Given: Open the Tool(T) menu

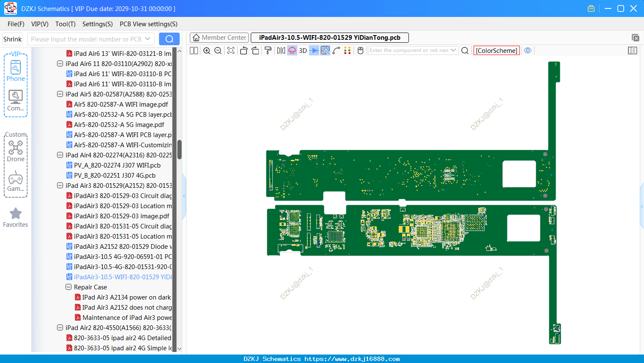Looking at the screenshot, I should pyautogui.click(x=66, y=24).
